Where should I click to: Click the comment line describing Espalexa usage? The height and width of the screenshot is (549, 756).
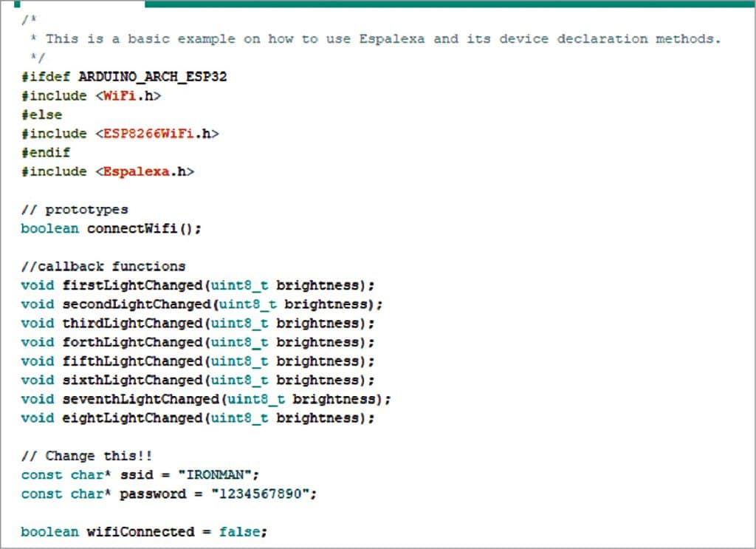click(382, 39)
